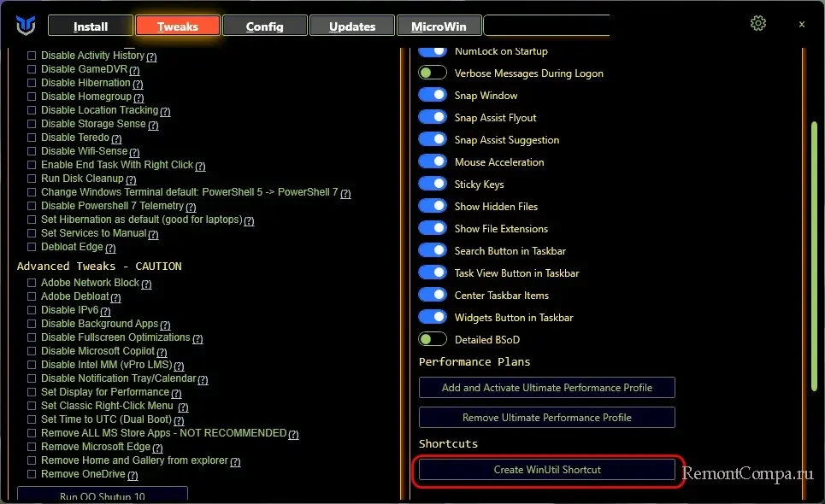Open help (?) for Set Display for Performance
Image resolution: width=825 pixels, height=504 pixels.
point(176,393)
